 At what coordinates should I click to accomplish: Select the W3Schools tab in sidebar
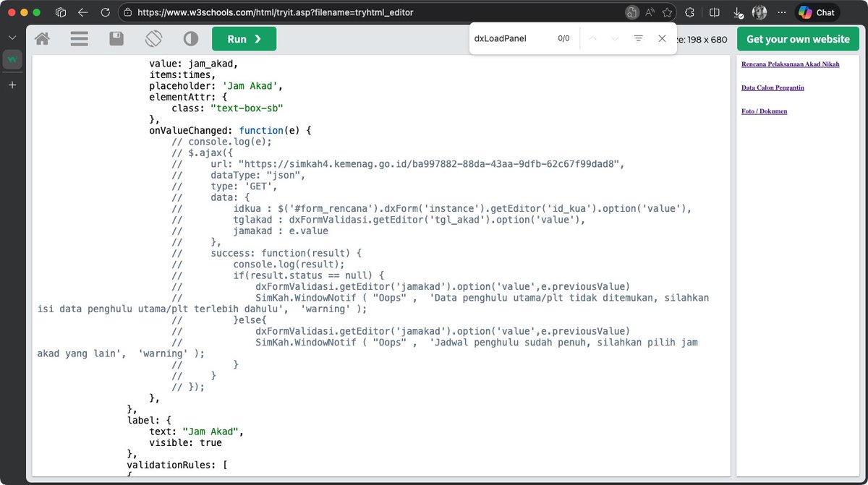coord(12,60)
